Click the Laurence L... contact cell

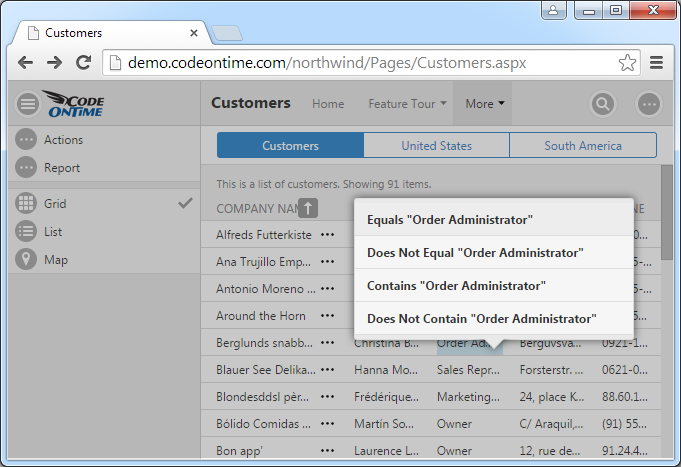coord(386,450)
